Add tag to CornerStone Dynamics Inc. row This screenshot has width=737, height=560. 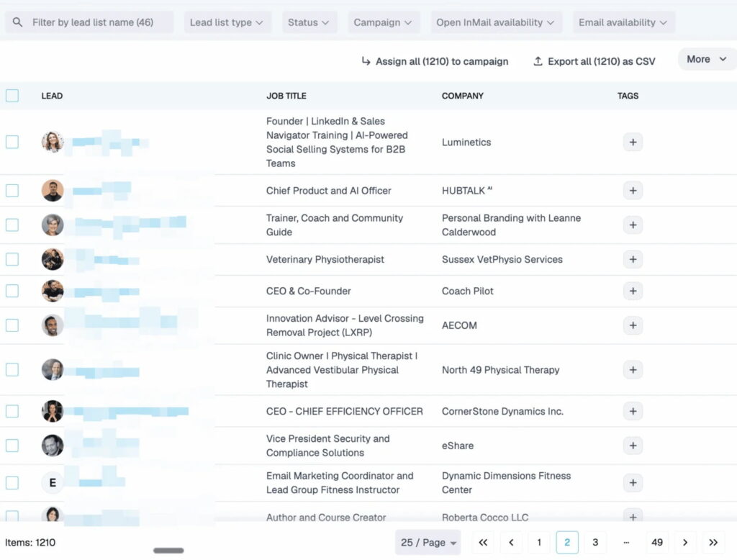(x=633, y=411)
